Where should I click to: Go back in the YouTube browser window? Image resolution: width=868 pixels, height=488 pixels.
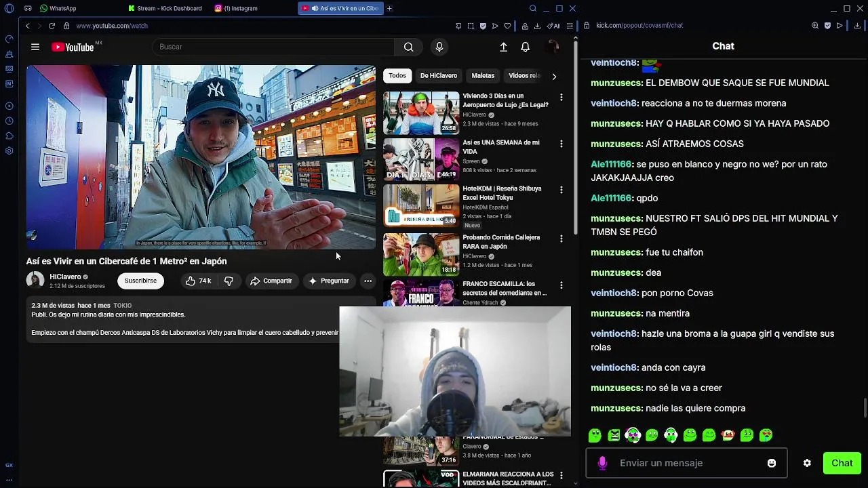coord(27,26)
